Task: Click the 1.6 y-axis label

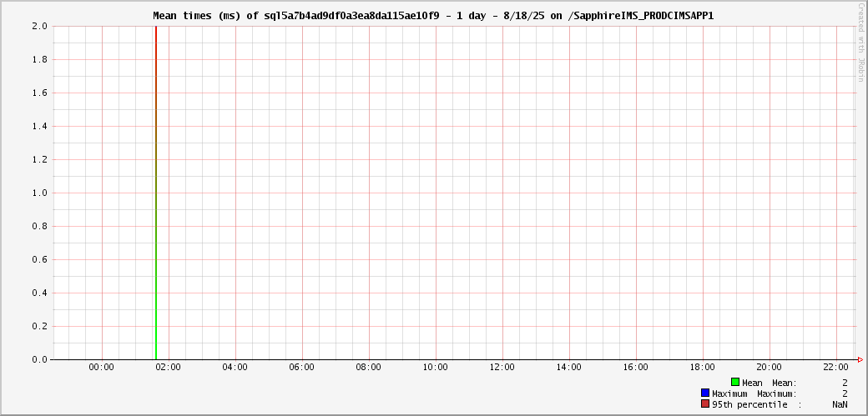Action: (x=40, y=93)
